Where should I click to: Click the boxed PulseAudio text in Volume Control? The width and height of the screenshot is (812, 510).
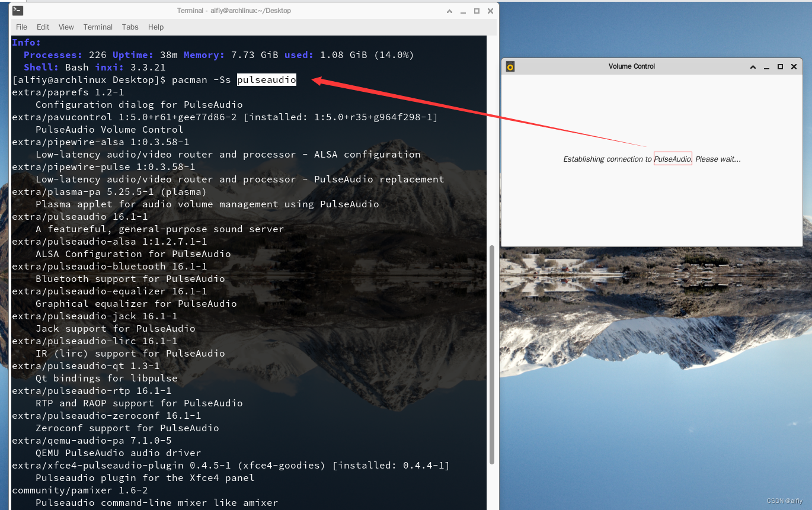(x=673, y=159)
